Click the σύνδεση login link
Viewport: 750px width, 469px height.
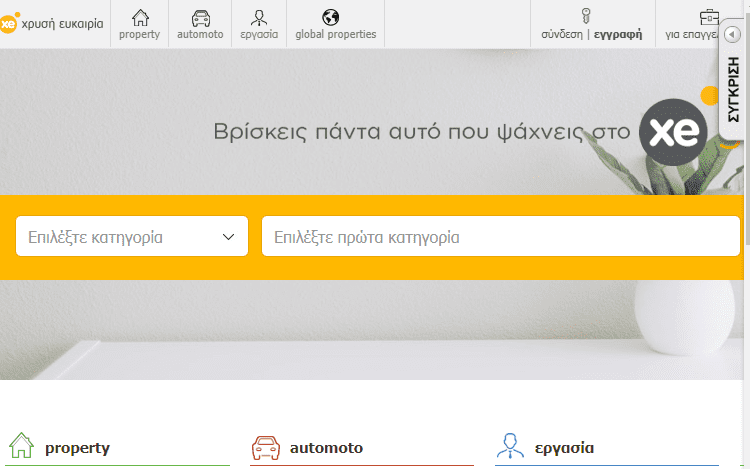point(562,34)
